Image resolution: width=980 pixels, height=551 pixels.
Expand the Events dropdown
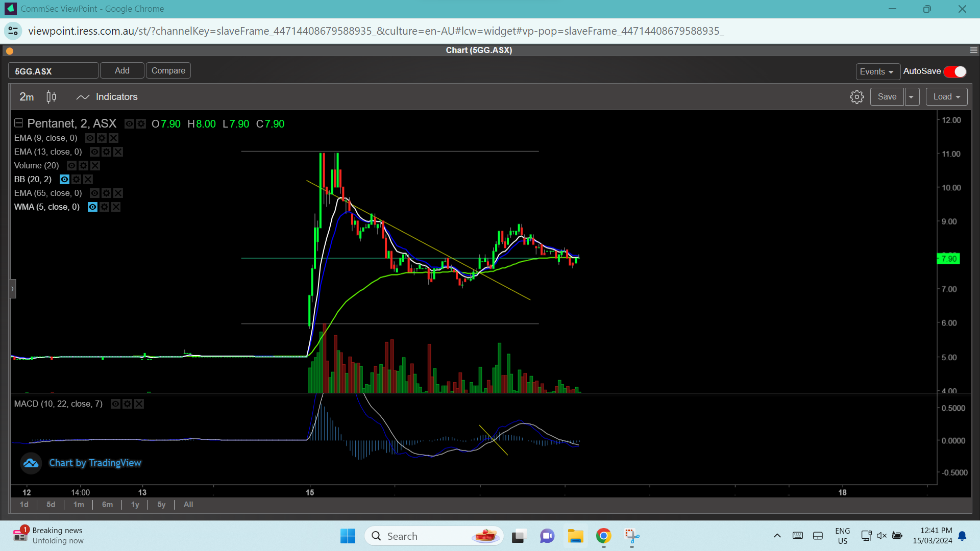coord(877,72)
